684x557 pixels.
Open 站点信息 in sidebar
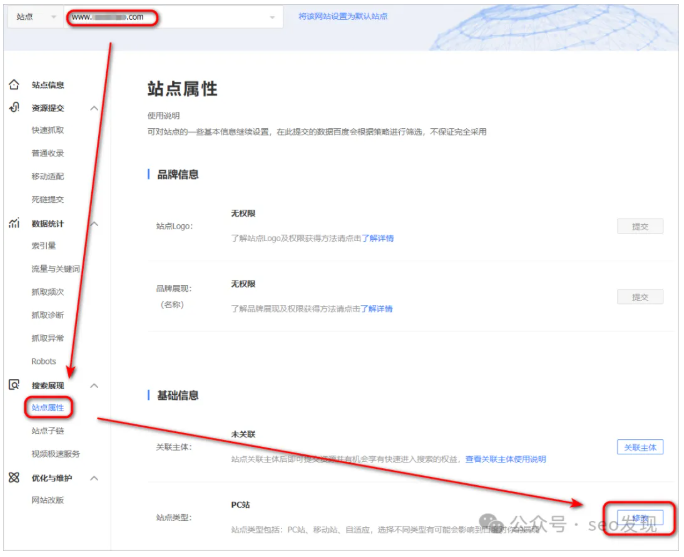pos(48,85)
